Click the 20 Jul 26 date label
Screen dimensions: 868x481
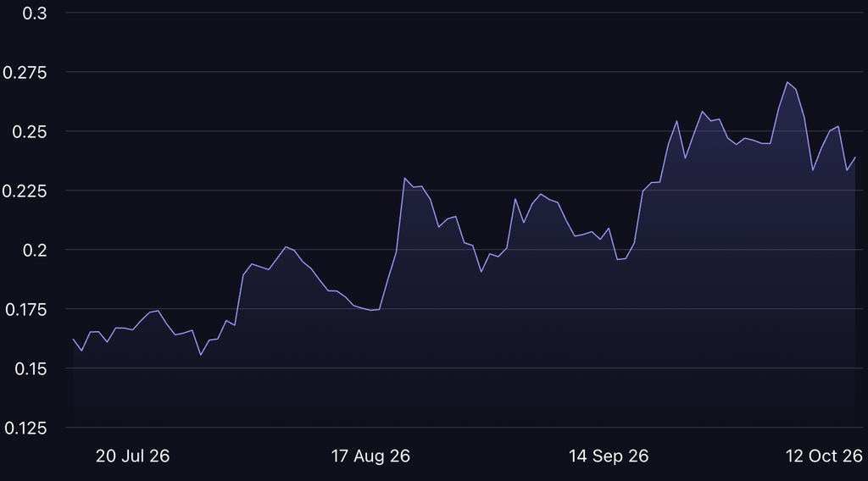[x=132, y=456]
